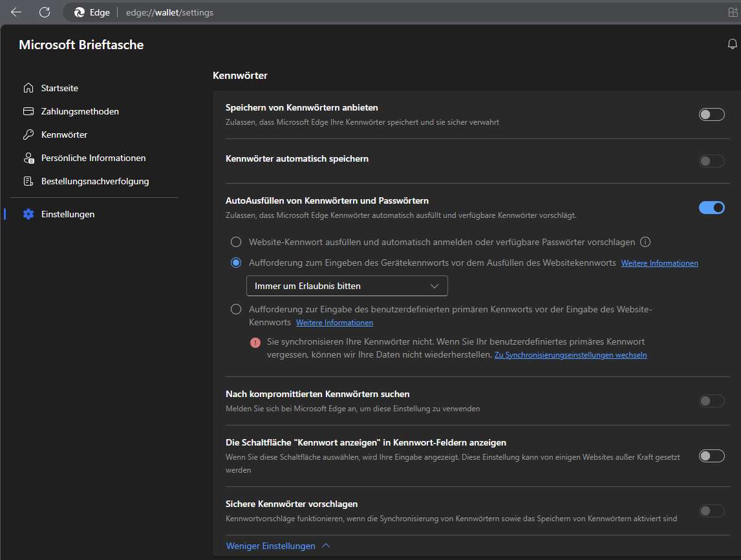Image resolution: width=741 pixels, height=560 pixels.
Task: Open the notifications bell icon
Action: click(x=732, y=44)
